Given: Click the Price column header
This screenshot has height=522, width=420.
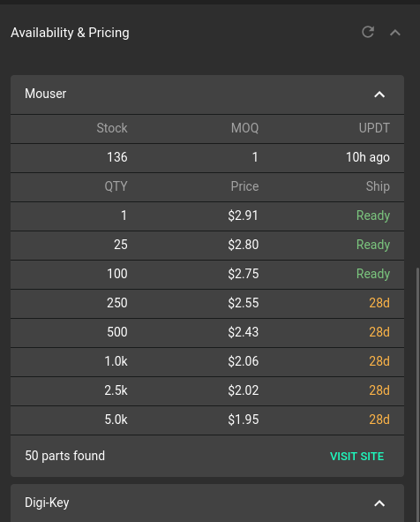Looking at the screenshot, I should click(x=244, y=186).
